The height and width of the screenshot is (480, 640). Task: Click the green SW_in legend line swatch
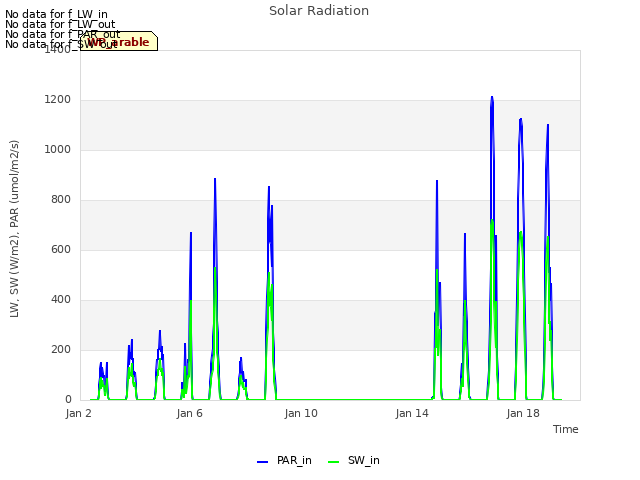click(x=333, y=462)
